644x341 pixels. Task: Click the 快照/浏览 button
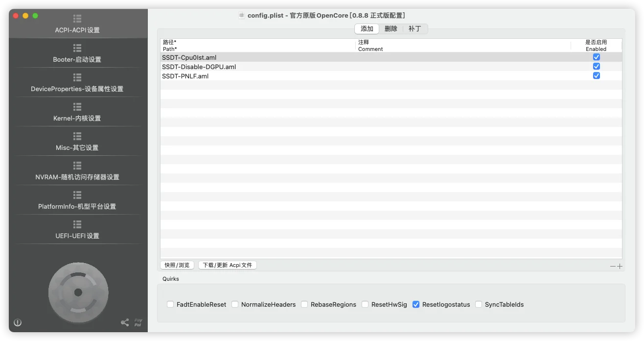point(177,265)
